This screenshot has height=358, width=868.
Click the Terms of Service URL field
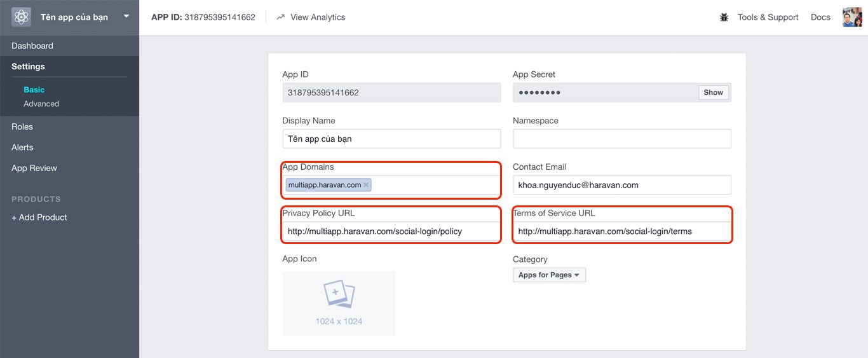[x=622, y=231]
